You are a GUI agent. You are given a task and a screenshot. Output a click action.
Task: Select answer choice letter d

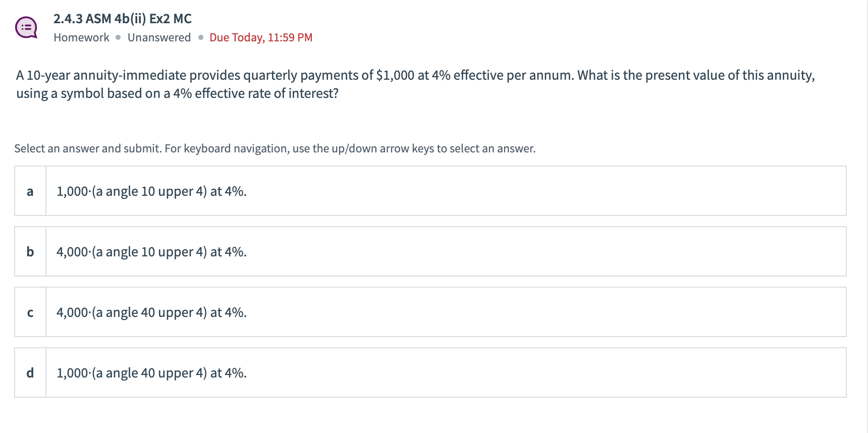point(30,373)
